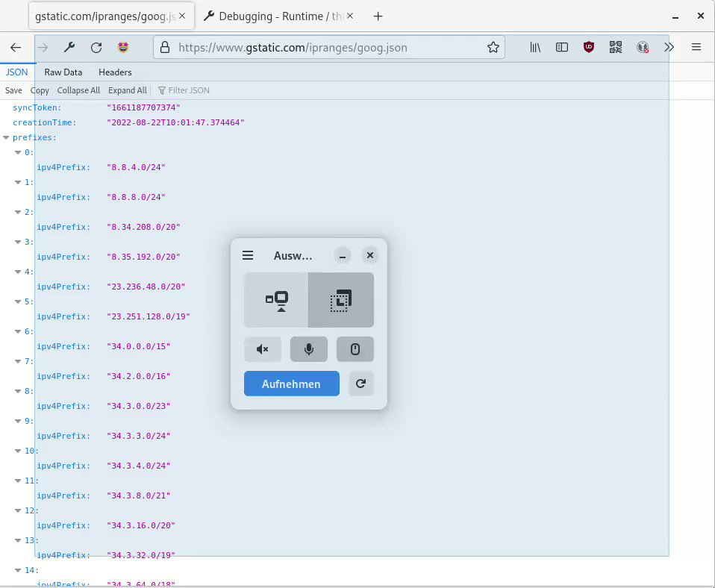Image resolution: width=715 pixels, height=588 pixels.
Task: Reload the goog.json page
Action: tap(96, 48)
